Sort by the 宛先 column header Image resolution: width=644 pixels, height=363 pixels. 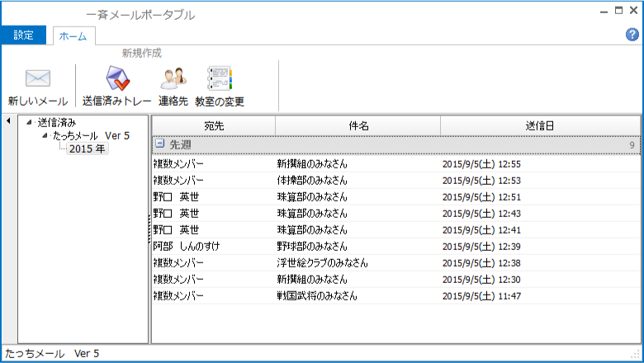tap(214, 125)
